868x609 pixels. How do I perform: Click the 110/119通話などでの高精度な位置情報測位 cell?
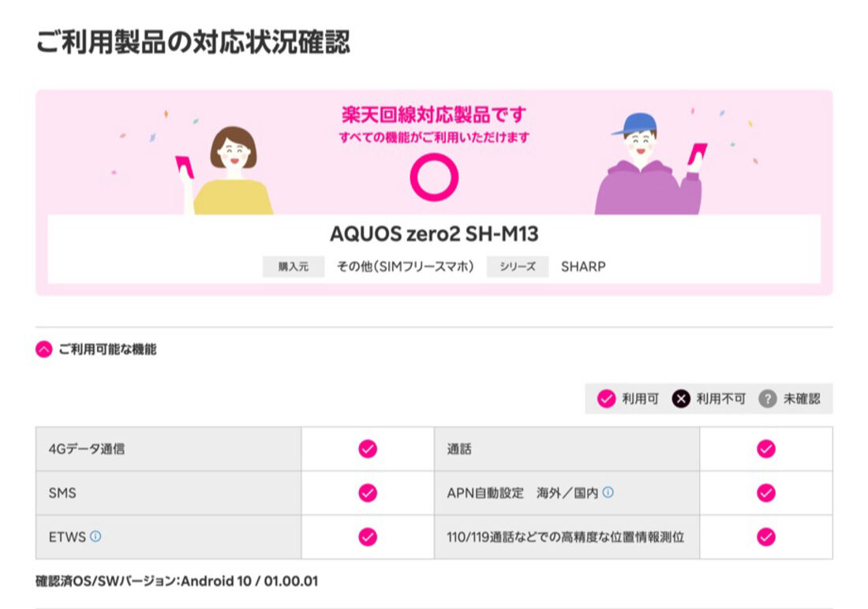567,537
